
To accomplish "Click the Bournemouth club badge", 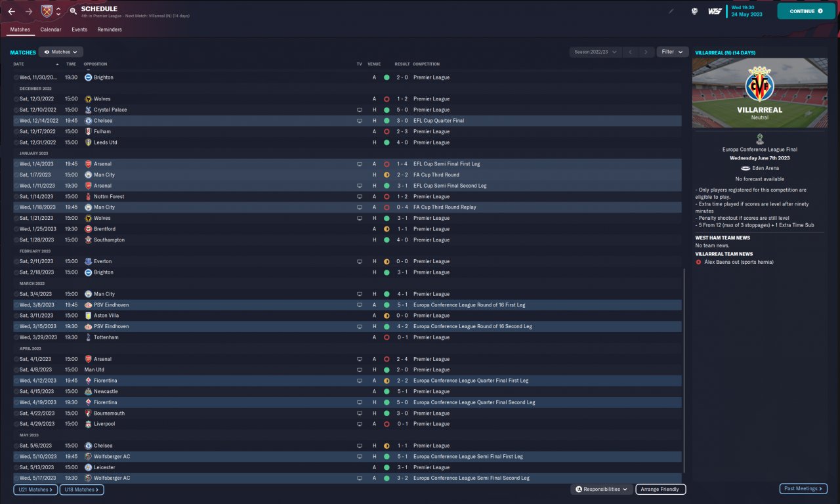I will [88, 413].
